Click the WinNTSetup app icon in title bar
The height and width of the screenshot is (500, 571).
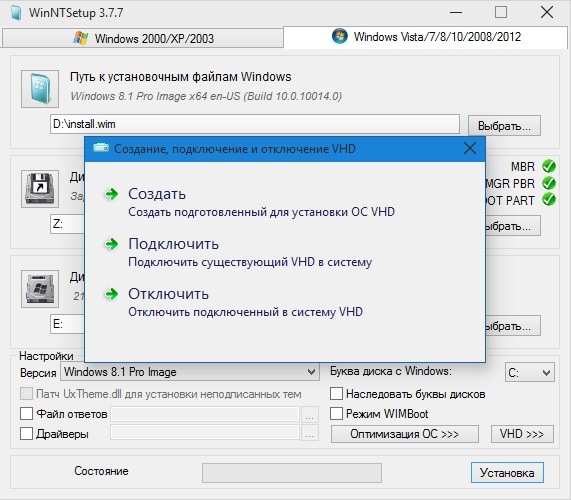[16, 13]
